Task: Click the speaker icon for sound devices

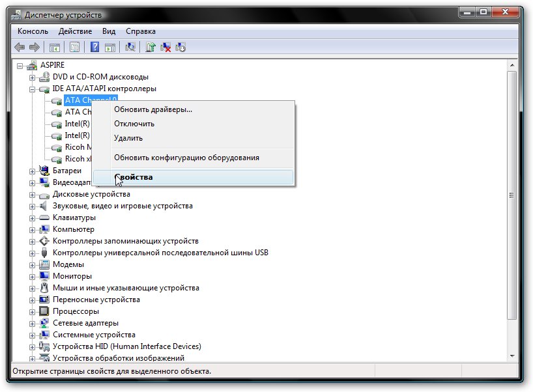Action: pos(43,206)
